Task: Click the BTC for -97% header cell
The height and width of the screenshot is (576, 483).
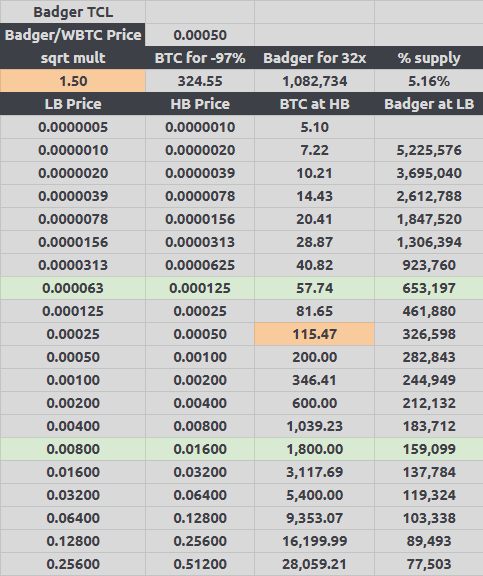Action: (x=200, y=58)
